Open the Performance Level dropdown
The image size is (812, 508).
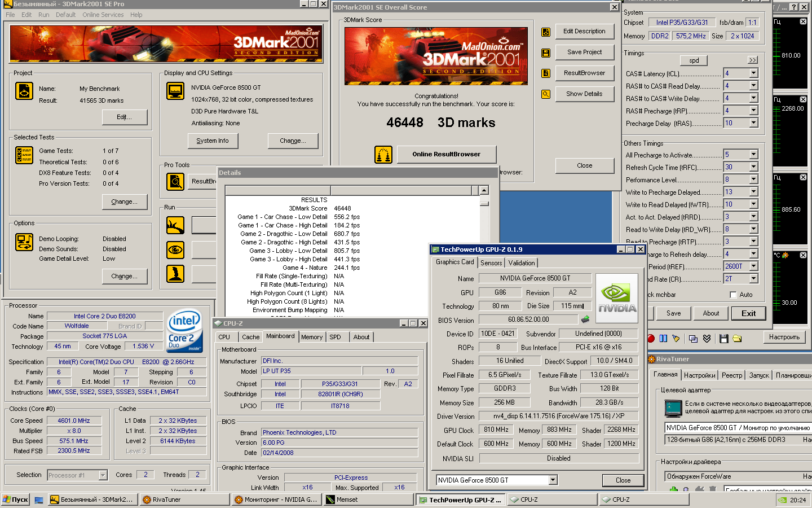click(753, 179)
